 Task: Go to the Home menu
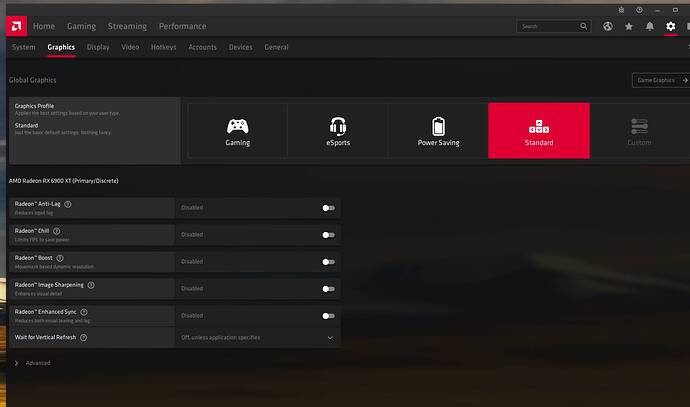(x=44, y=26)
